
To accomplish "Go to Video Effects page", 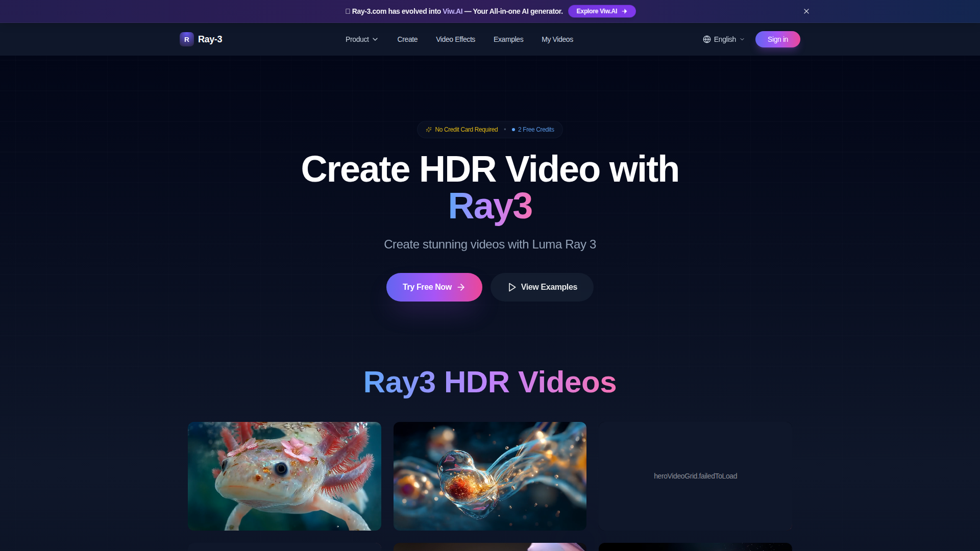I will 455,39.
